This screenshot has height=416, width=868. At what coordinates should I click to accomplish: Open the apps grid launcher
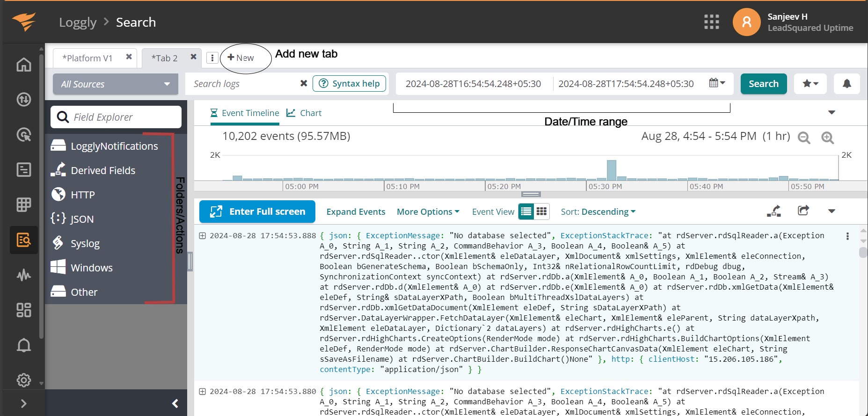[711, 22]
